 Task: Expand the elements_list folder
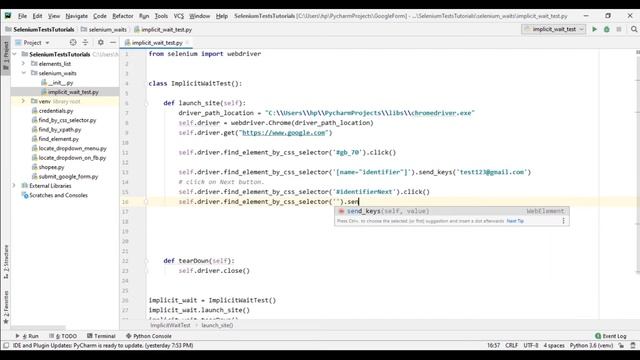pyautogui.click(x=23, y=64)
